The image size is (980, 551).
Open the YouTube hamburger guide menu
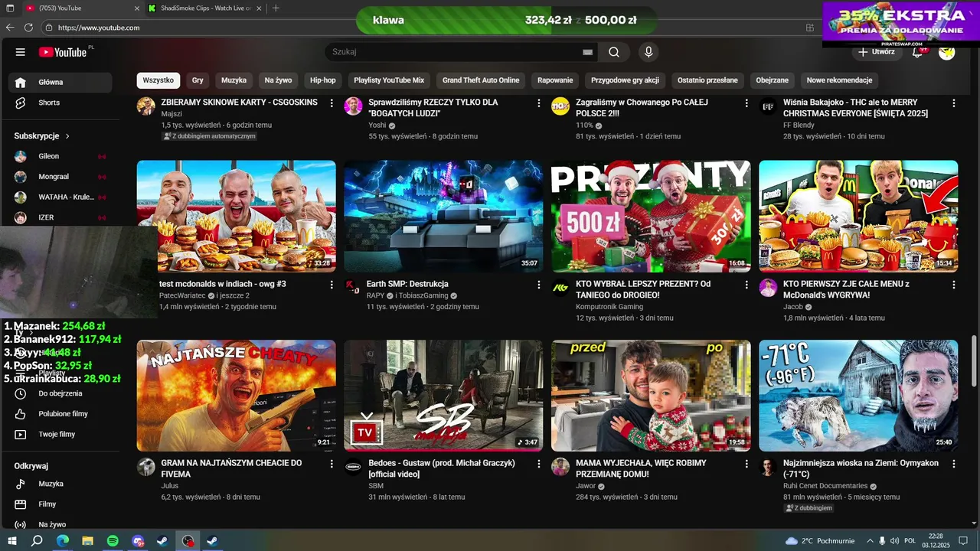21,52
